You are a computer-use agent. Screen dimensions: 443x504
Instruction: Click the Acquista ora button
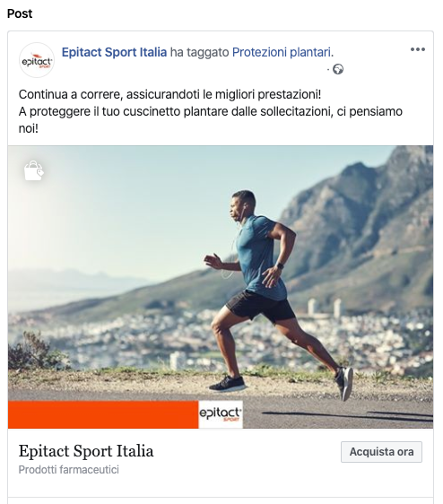point(381,452)
